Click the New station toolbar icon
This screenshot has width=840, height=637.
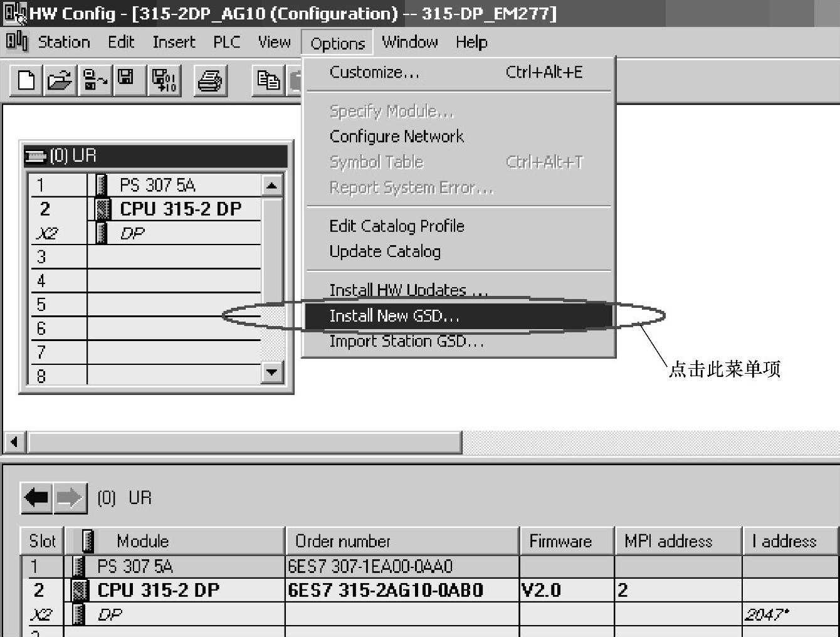coord(26,81)
